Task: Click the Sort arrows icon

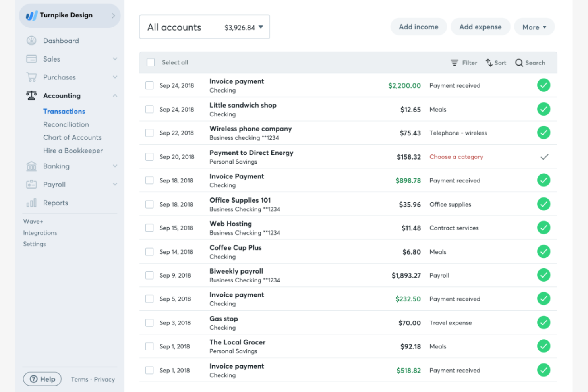Action: pyautogui.click(x=489, y=63)
